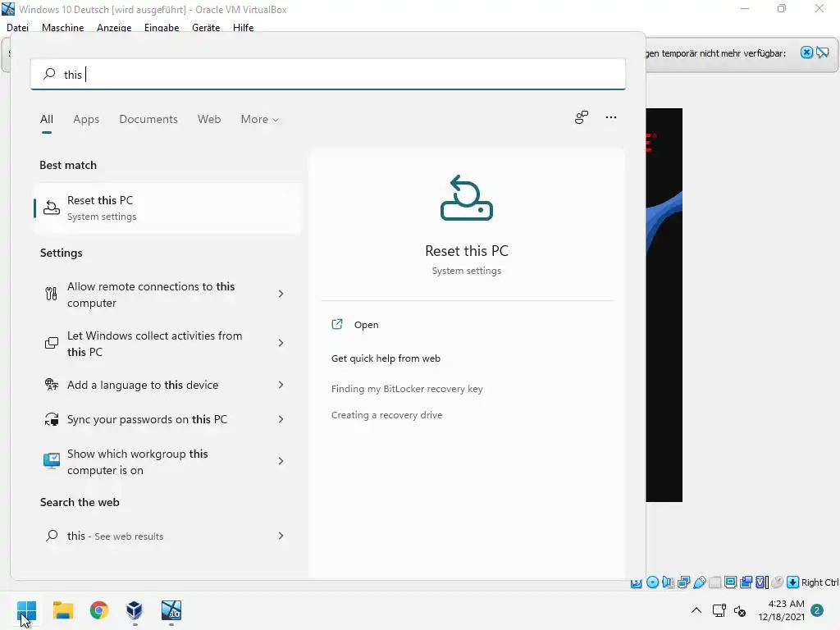Image resolution: width=840 pixels, height=630 pixels.
Task: Switch to the Documents search tab
Action: coord(148,119)
